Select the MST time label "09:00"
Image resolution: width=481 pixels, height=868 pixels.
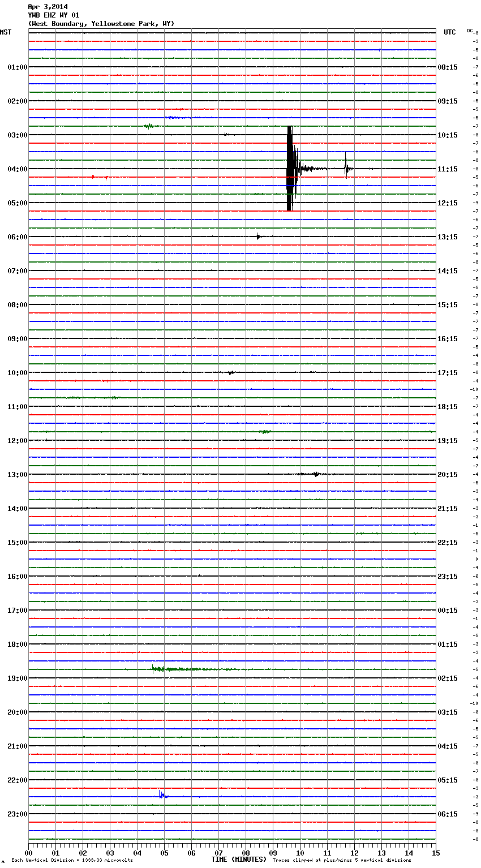pyautogui.click(x=17, y=339)
